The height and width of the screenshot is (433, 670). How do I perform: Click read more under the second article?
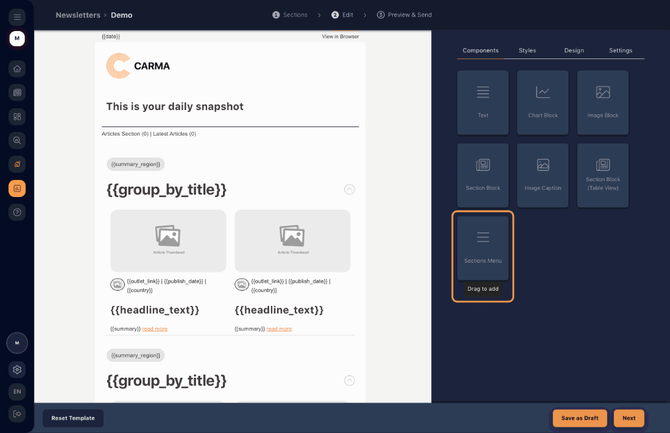(x=279, y=329)
